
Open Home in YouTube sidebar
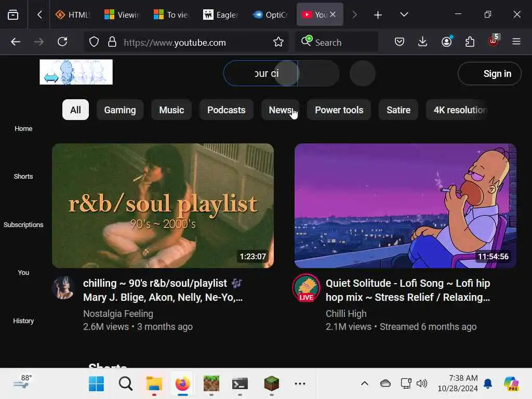pyautogui.click(x=23, y=129)
